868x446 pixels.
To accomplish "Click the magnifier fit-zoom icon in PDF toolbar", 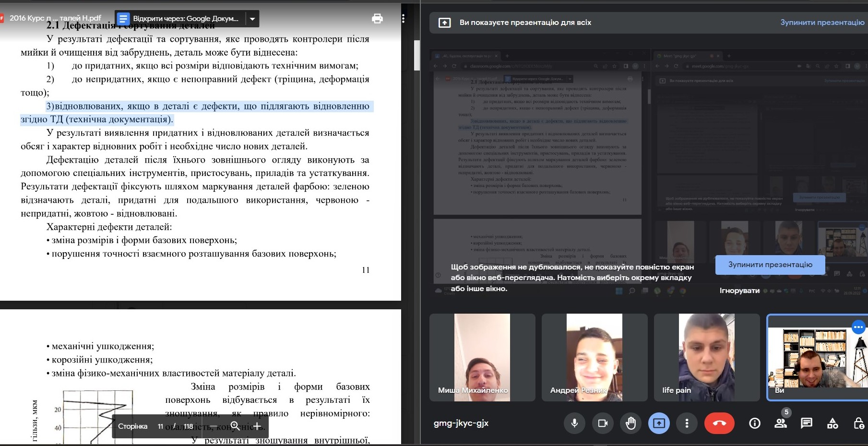I will [235, 426].
